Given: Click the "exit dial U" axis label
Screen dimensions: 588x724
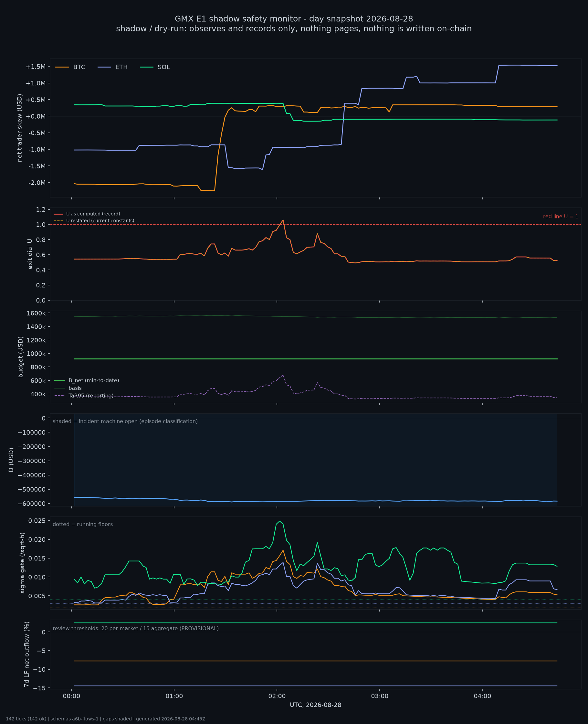Looking at the screenshot, I should (30, 254).
